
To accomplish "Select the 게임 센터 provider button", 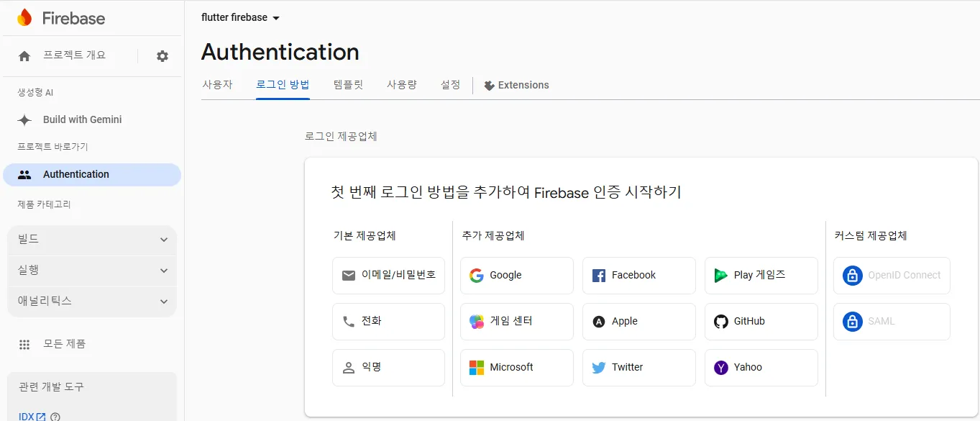I will click(x=517, y=322).
